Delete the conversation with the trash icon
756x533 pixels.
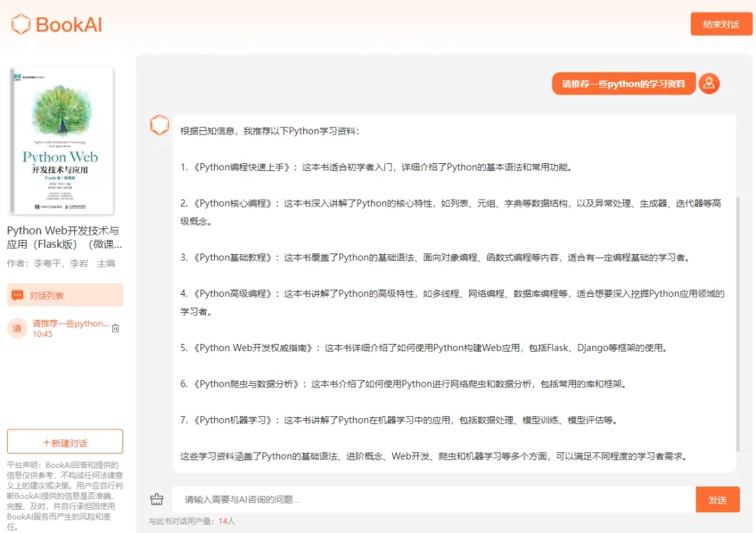click(x=115, y=328)
